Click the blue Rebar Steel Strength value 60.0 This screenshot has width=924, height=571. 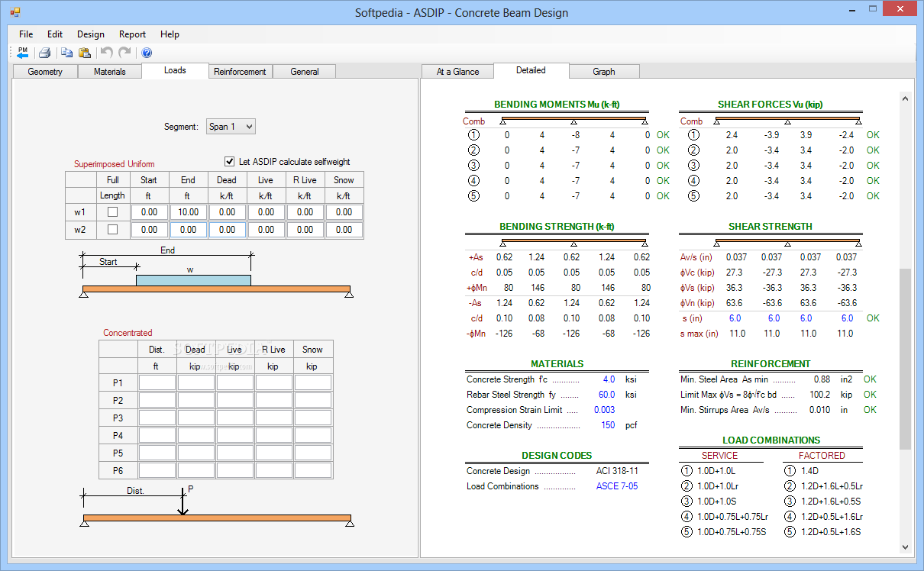click(607, 395)
